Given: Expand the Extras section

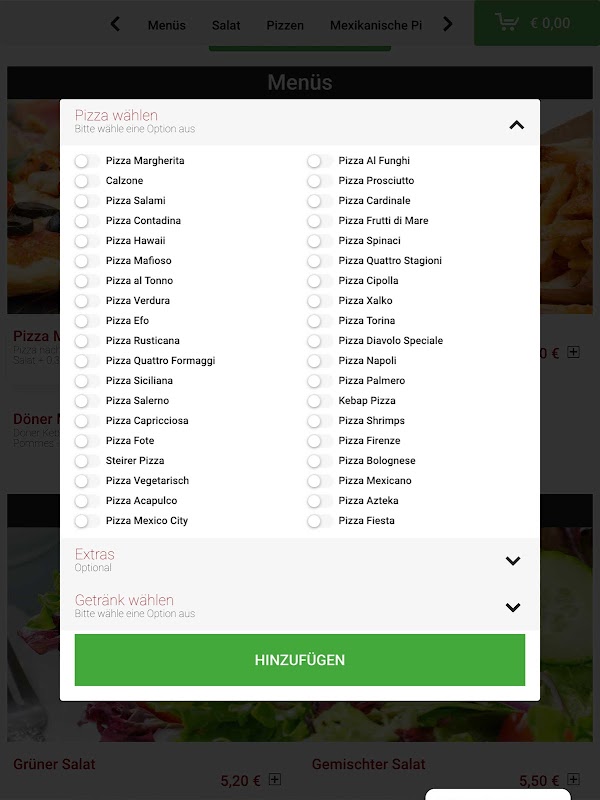Looking at the screenshot, I should pyautogui.click(x=513, y=561).
